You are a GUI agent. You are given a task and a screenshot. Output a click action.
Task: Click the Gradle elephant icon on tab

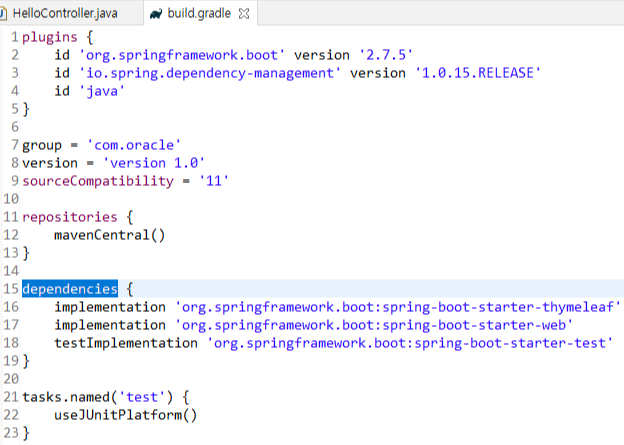click(156, 14)
